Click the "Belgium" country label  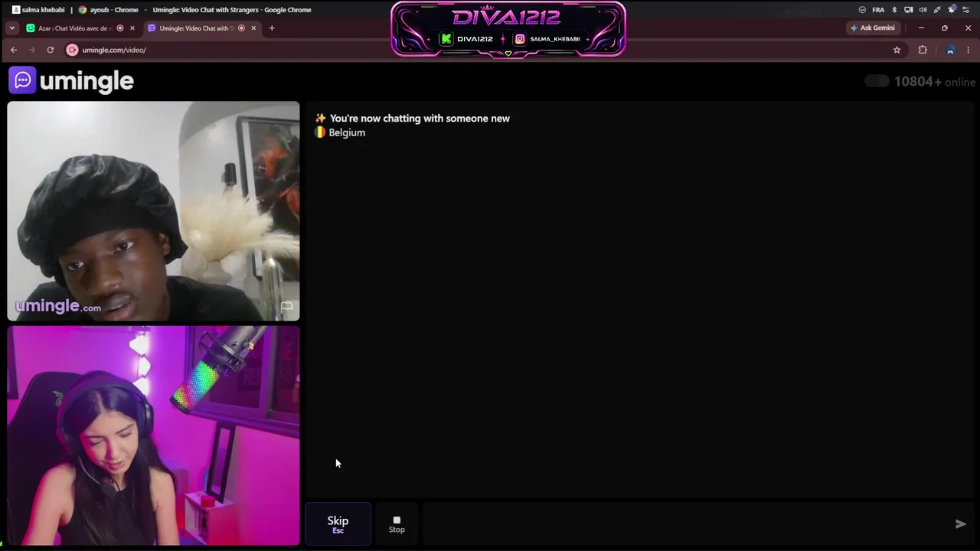[x=347, y=132]
